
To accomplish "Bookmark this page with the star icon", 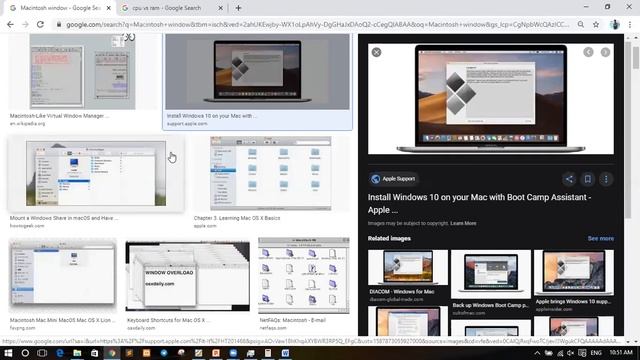I will [x=596, y=24].
